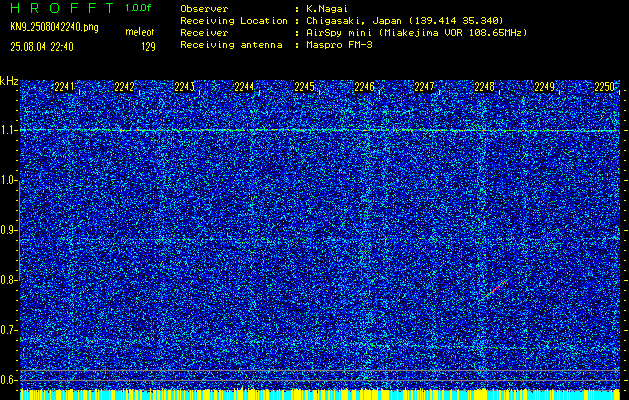Click the date stamp 25.08.04 22:40
The width and height of the screenshot is (629, 400).
pos(42,47)
